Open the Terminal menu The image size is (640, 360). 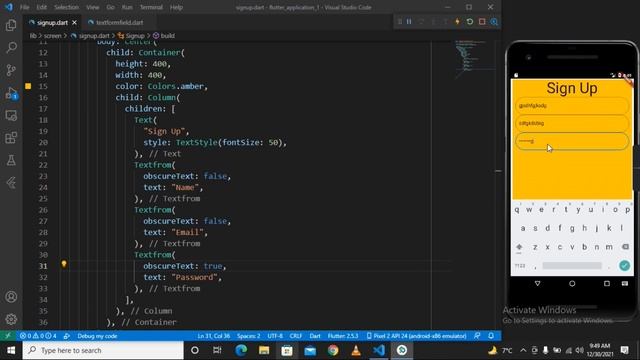click(151, 7)
